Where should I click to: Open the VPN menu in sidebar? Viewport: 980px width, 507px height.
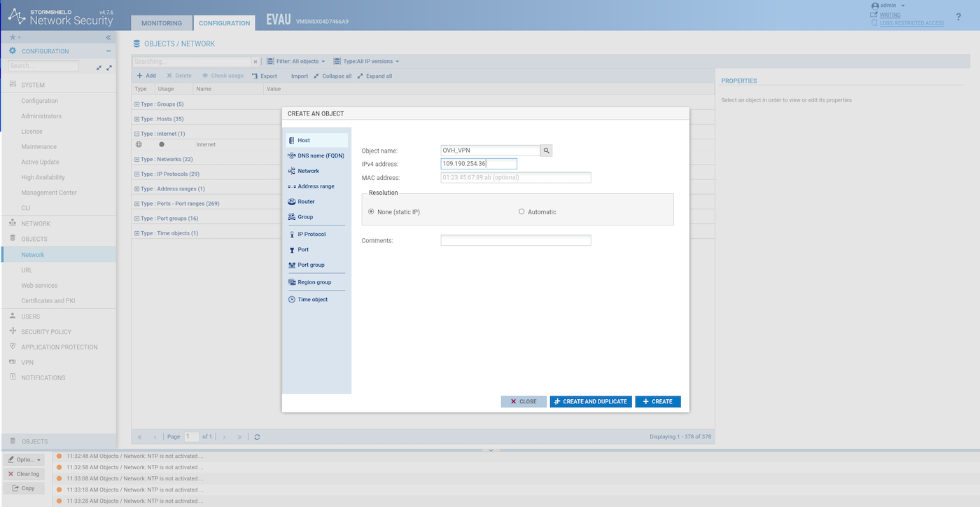[27, 363]
